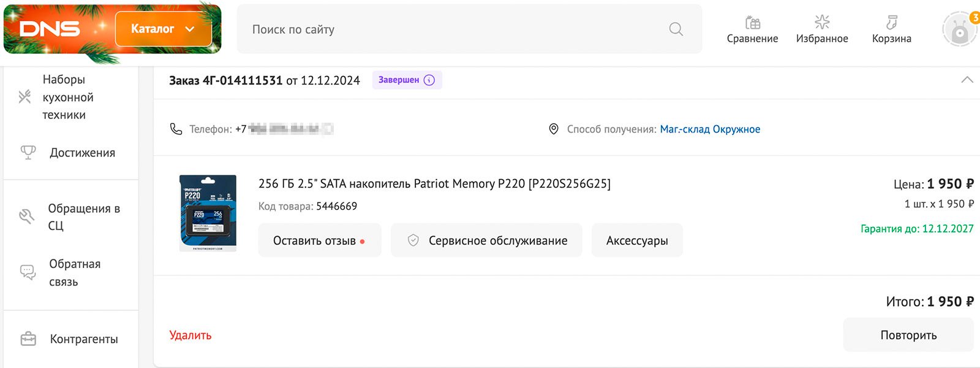Click the DNS logo

pos(50,29)
